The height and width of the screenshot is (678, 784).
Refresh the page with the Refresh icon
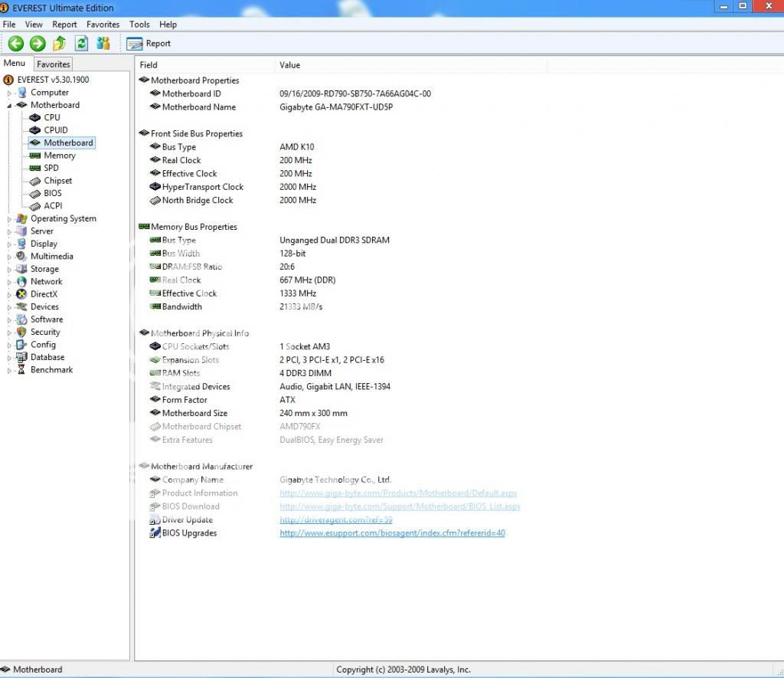(x=81, y=44)
